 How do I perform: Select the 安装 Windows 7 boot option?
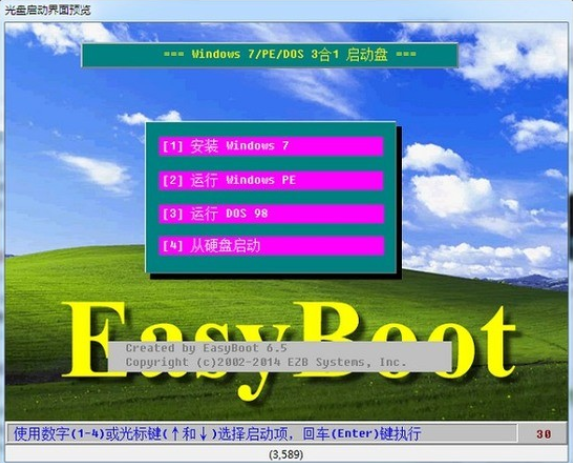[x=271, y=146]
